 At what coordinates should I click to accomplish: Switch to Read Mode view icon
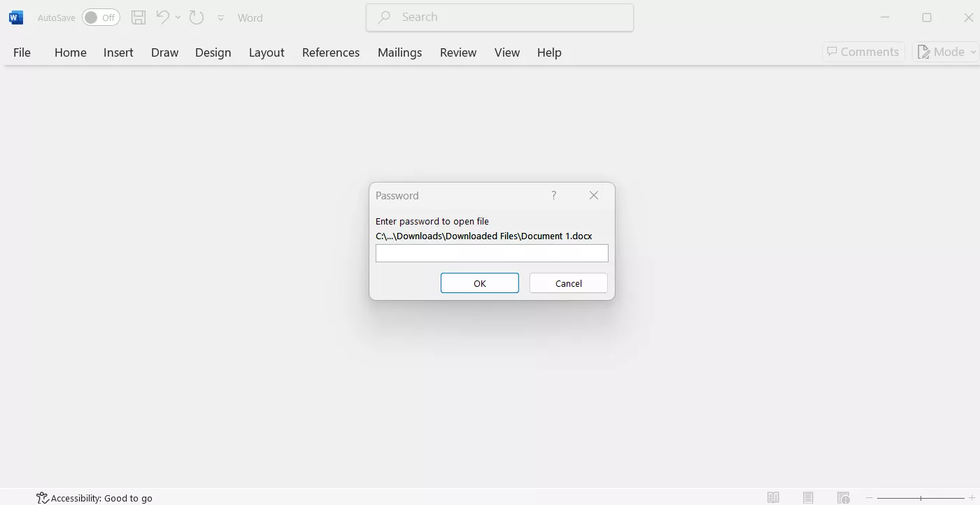click(x=773, y=497)
